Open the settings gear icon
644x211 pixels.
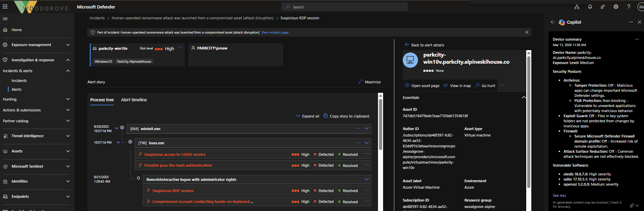pos(616,7)
